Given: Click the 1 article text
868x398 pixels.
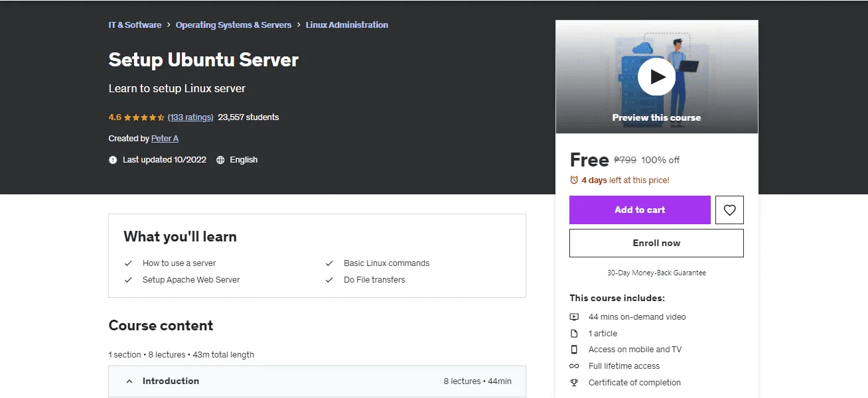Looking at the screenshot, I should [603, 334].
